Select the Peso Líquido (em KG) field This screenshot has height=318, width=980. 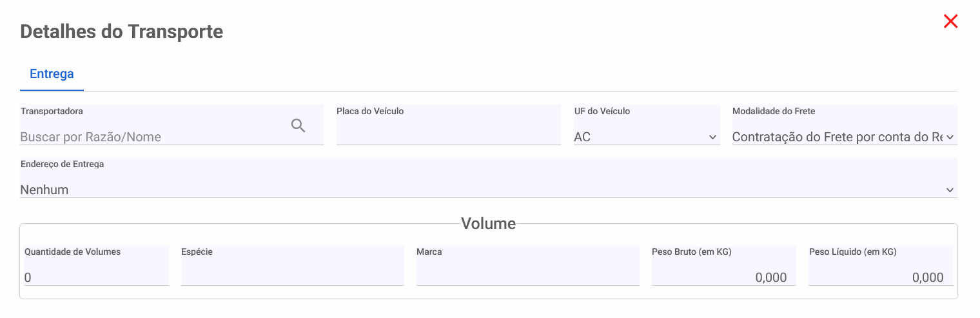pyautogui.click(x=881, y=266)
